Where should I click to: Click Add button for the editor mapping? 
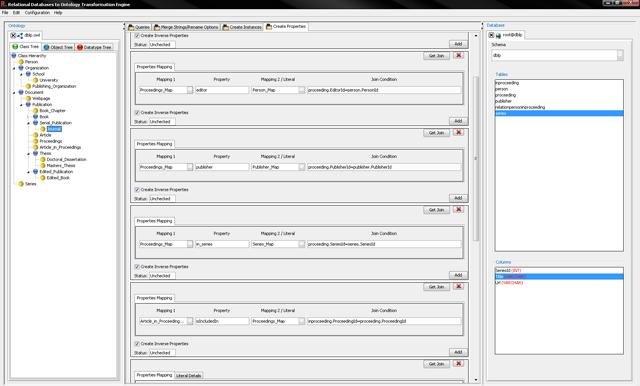458,121
